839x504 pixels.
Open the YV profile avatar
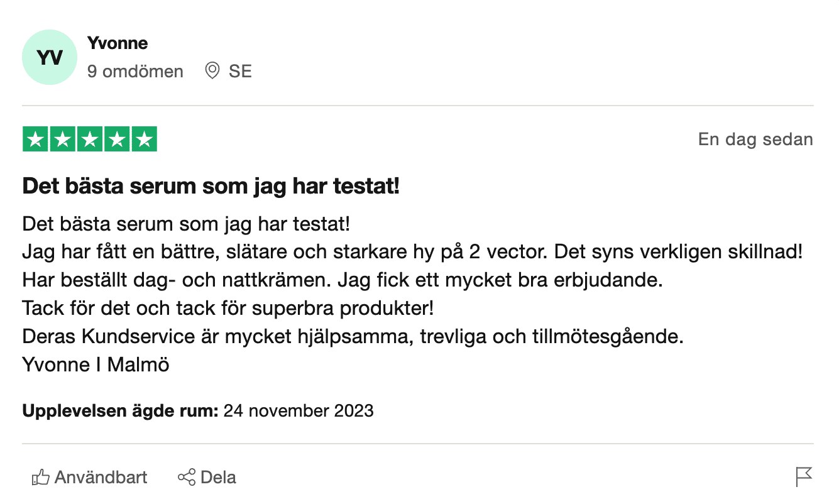(50, 58)
